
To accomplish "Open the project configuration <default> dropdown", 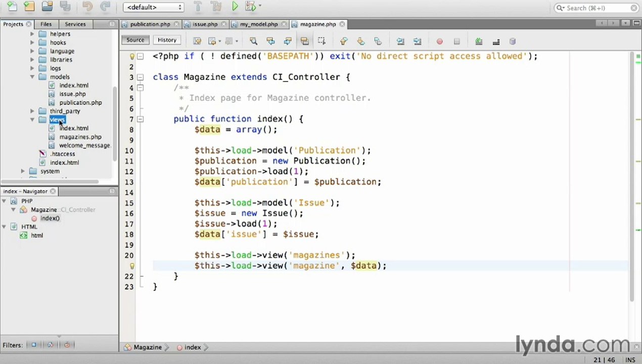I will pos(154,7).
